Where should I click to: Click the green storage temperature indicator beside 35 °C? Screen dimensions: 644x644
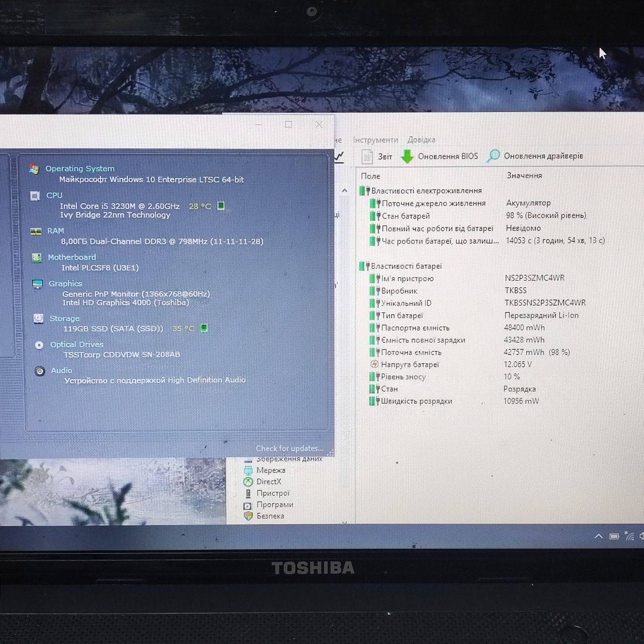[x=204, y=328]
